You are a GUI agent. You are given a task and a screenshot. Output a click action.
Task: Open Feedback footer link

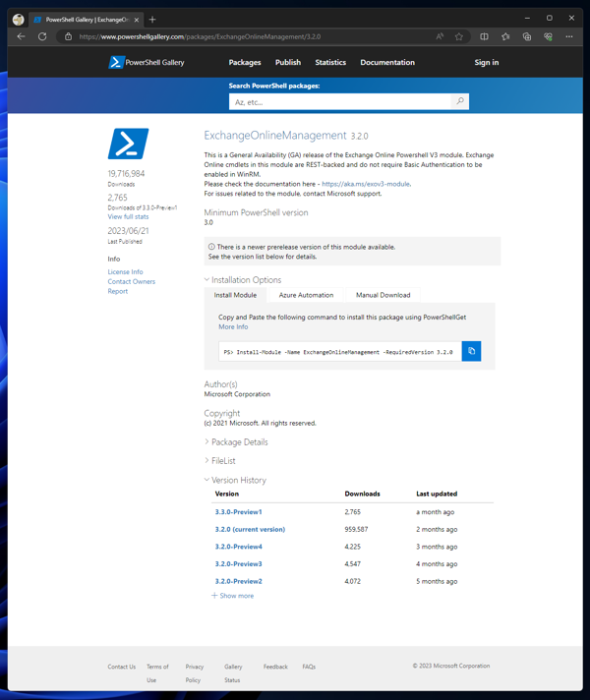[275, 667]
